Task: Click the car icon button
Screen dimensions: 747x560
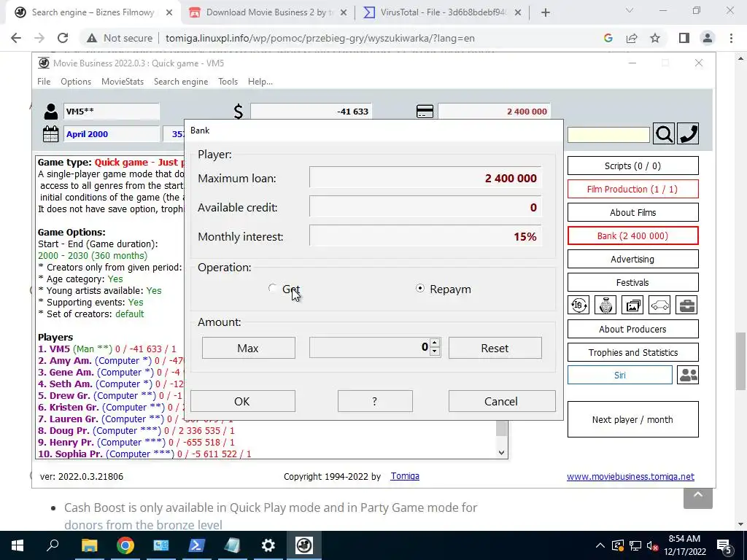Action: 659,306
